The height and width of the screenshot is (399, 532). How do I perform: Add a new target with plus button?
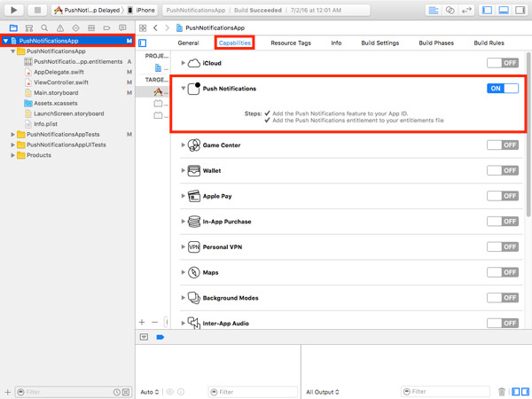coord(142,322)
